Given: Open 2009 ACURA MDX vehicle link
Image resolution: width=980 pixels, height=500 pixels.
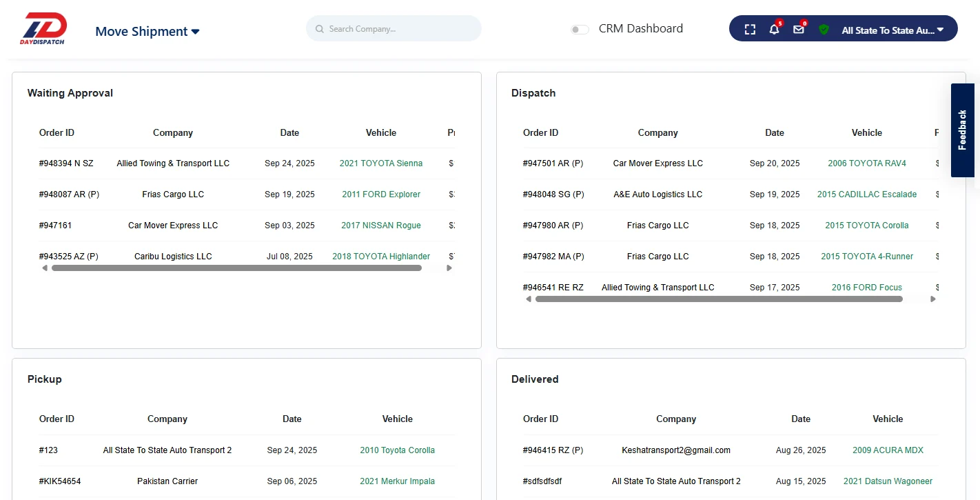Looking at the screenshot, I should coord(888,450).
